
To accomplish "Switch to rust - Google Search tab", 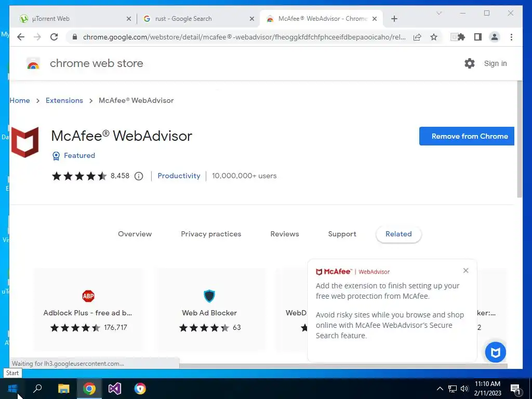I will (x=198, y=19).
